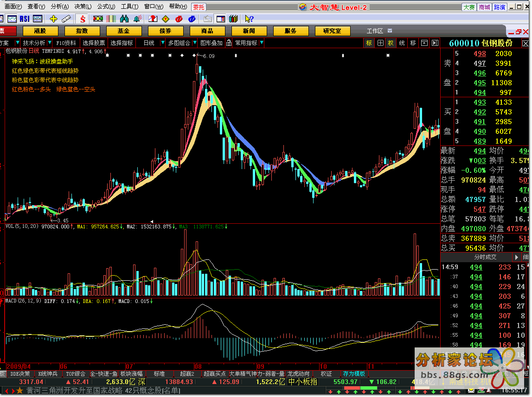This screenshot has height=397, width=532.
Task: Open the 窗口(W) menu
Action: [154, 6]
